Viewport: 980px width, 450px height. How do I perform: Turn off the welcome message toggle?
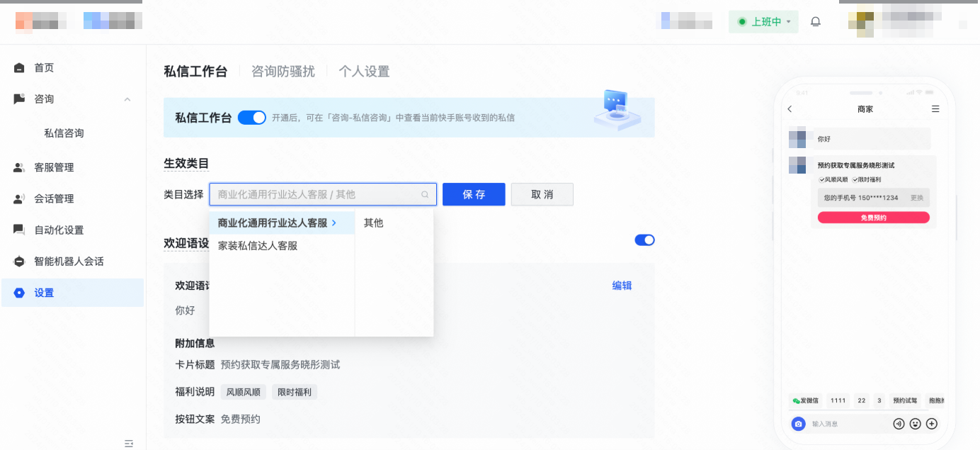(644, 240)
